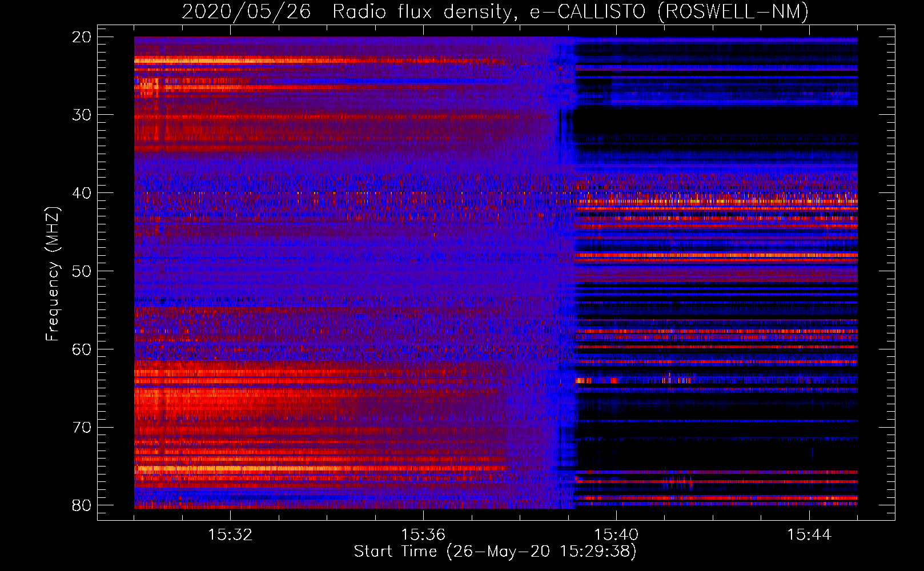Click the 20 MHz frequency tick label

tap(82, 37)
